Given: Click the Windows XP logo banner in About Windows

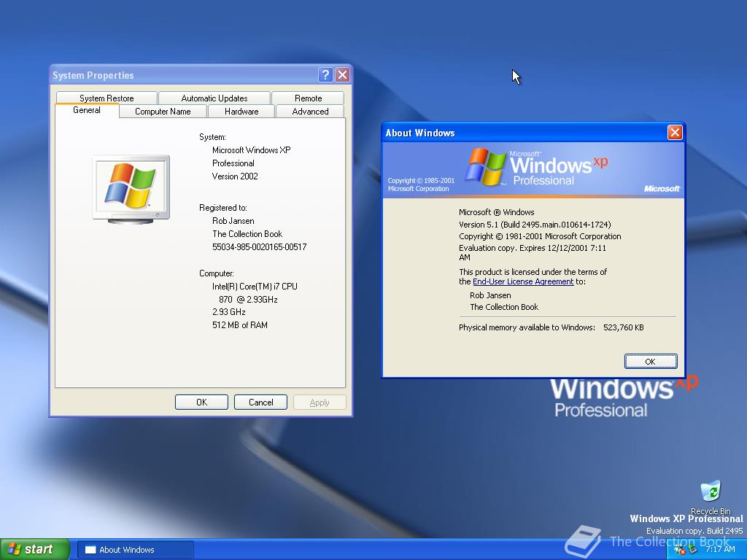Looking at the screenshot, I should click(x=533, y=169).
